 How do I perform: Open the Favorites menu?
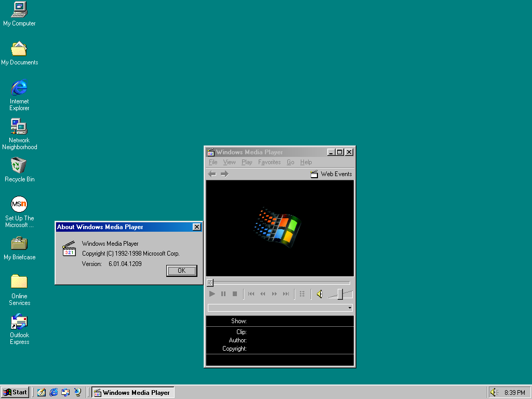(x=269, y=162)
